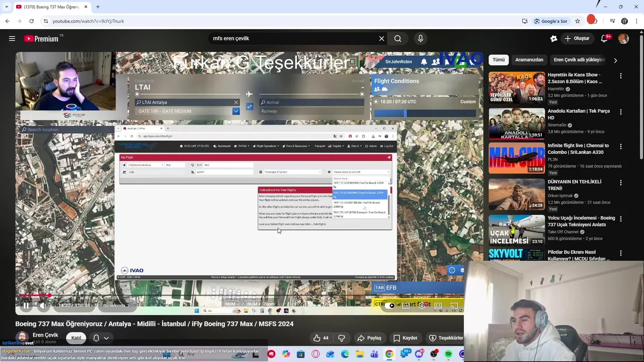Select the Aramanızdan filter chip
644x362 pixels.
tap(529, 60)
